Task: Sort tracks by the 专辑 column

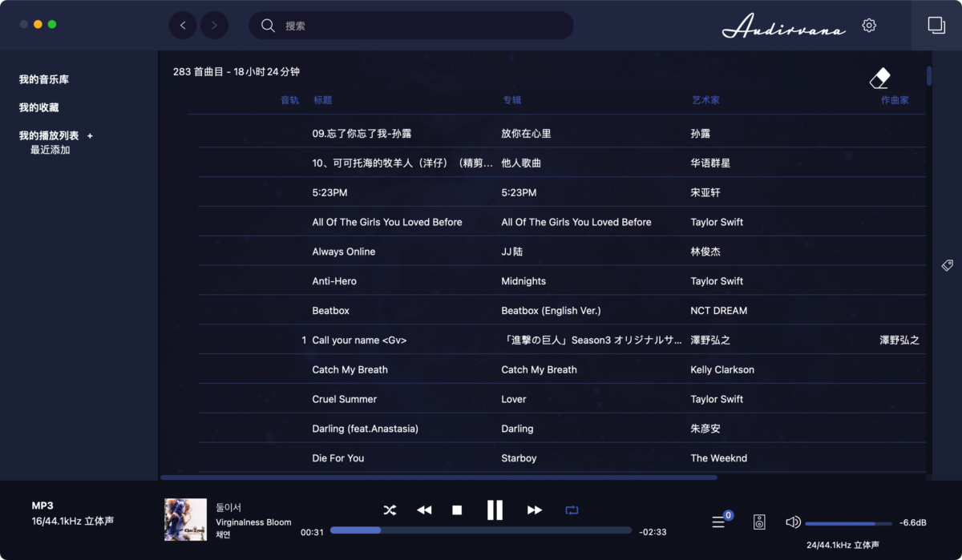Action: [x=512, y=100]
